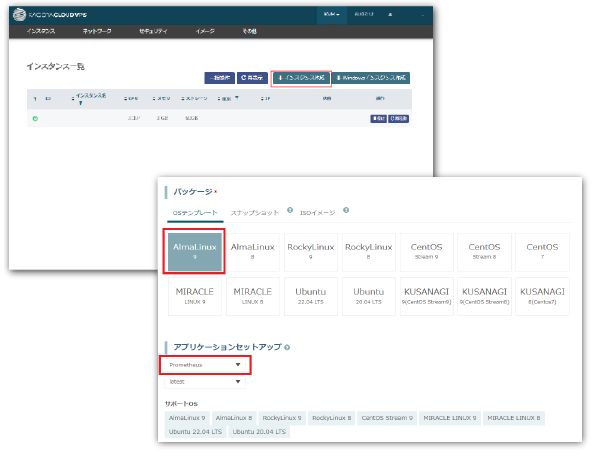Click the help icon beside スナップショット
This screenshot has height=461, width=600.
coord(289,211)
